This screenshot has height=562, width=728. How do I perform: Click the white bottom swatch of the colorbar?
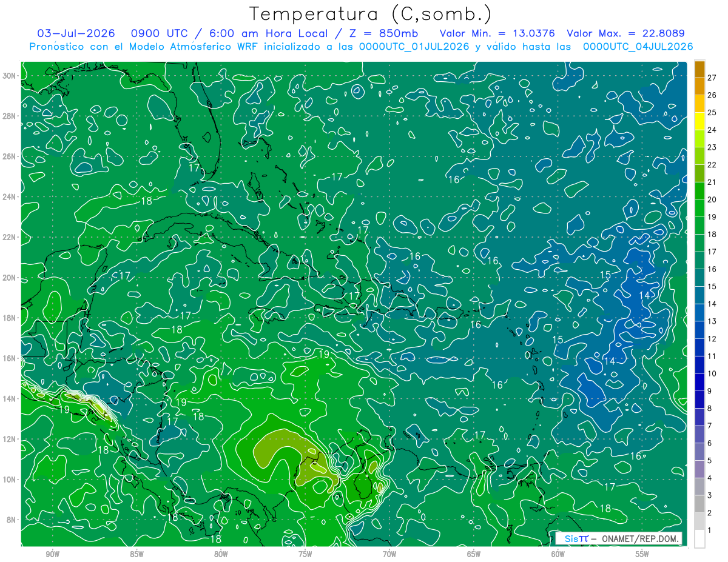click(x=699, y=539)
